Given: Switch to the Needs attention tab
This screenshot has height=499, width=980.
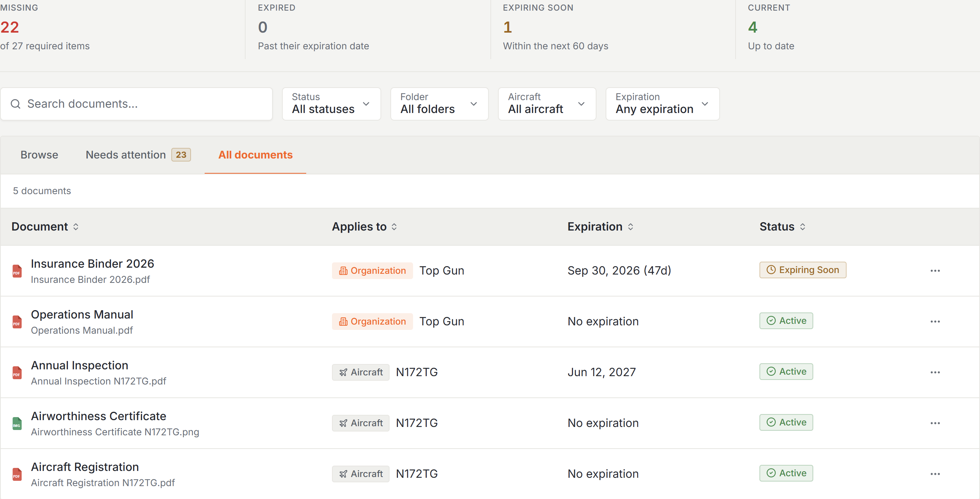Looking at the screenshot, I should (138, 155).
